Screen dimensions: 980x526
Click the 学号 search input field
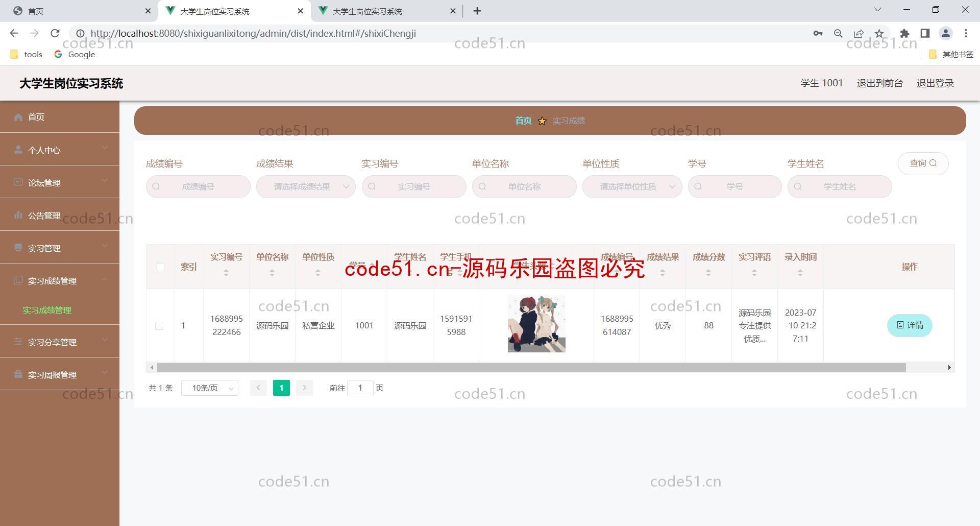734,187
